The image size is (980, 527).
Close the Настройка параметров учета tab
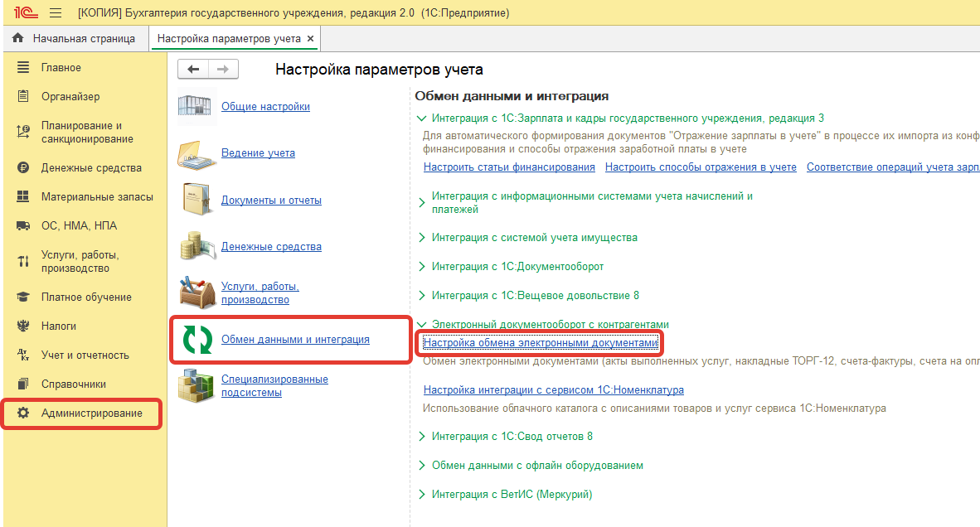(x=310, y=39)
